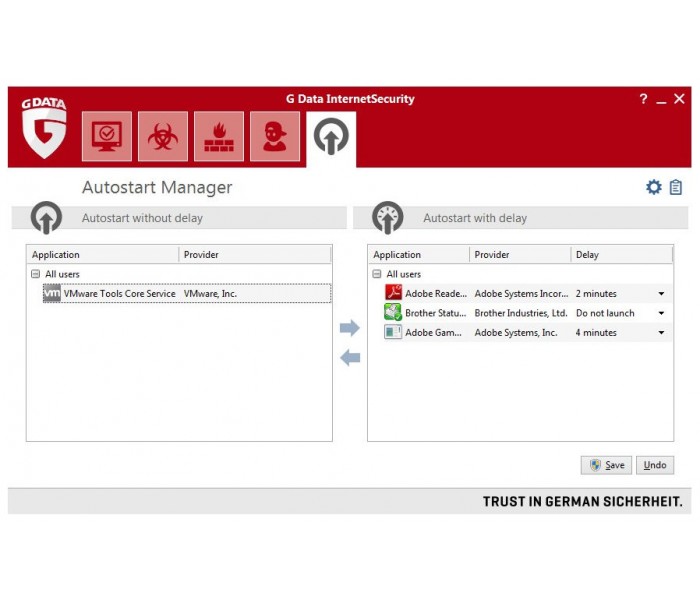Select the VMware Tools Core Service entry
The image size is (700, 600).
[x=120, y=294]
